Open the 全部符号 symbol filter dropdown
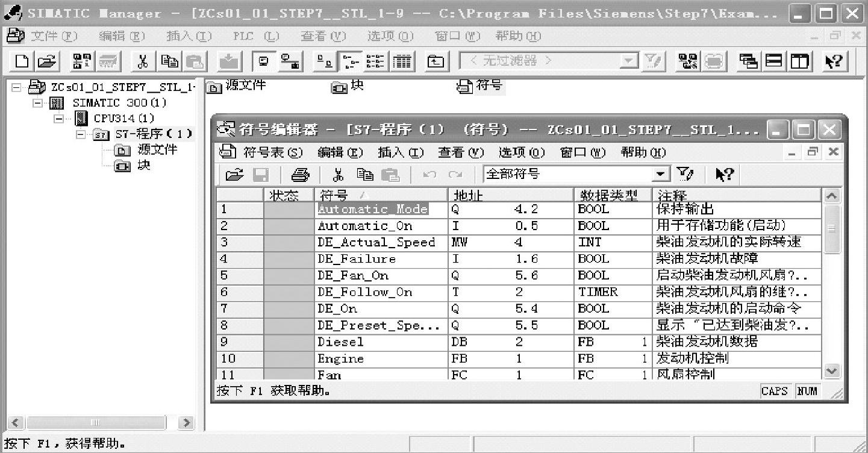The width and height of the screenshot is (868, 453). tap(662, 175)
